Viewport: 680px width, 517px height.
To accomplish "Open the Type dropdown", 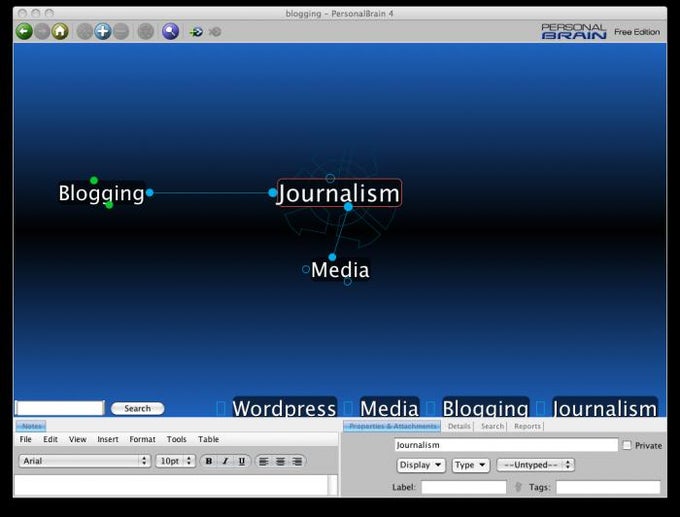I will [x=471, y=465].
